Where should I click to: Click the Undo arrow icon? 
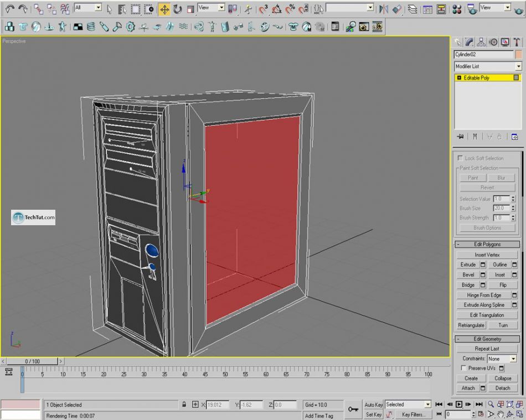[9, 9]
